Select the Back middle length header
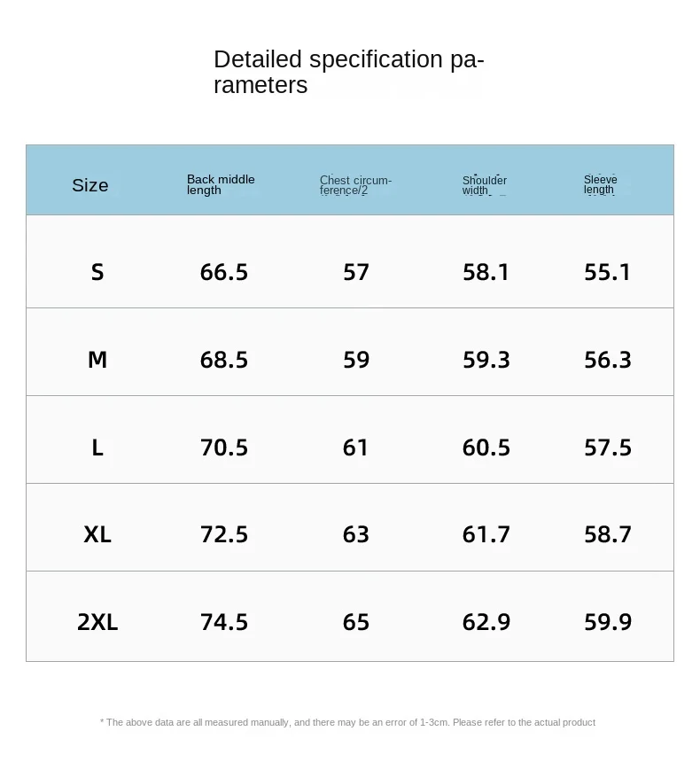This screenshot has width=700, height=770. tap(221, 184)
